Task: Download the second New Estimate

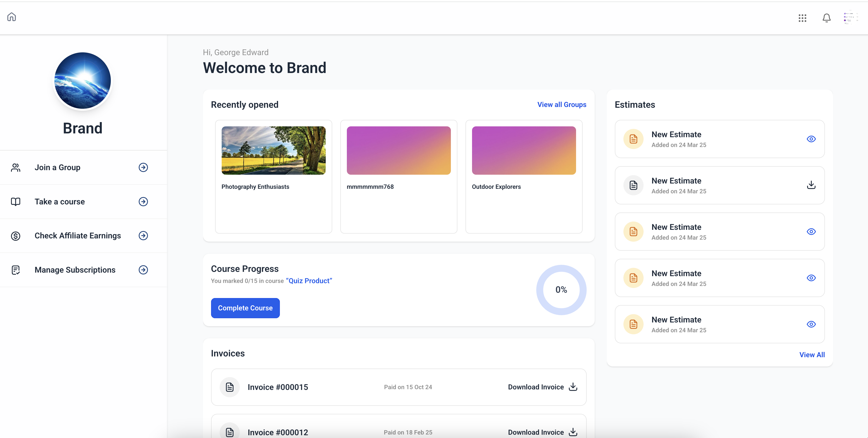Action: pyautogui.click(x=811, y=185)
